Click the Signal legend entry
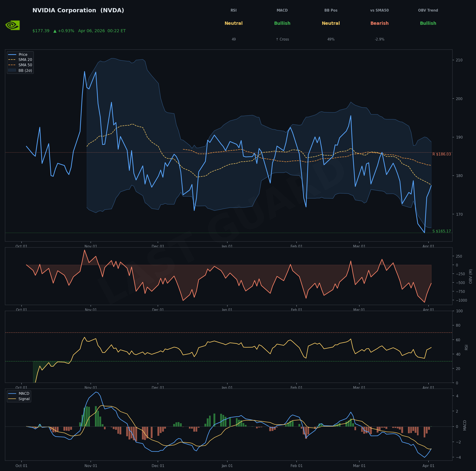The width and height of the screenshot is (476, 471). tap(24, 399)
